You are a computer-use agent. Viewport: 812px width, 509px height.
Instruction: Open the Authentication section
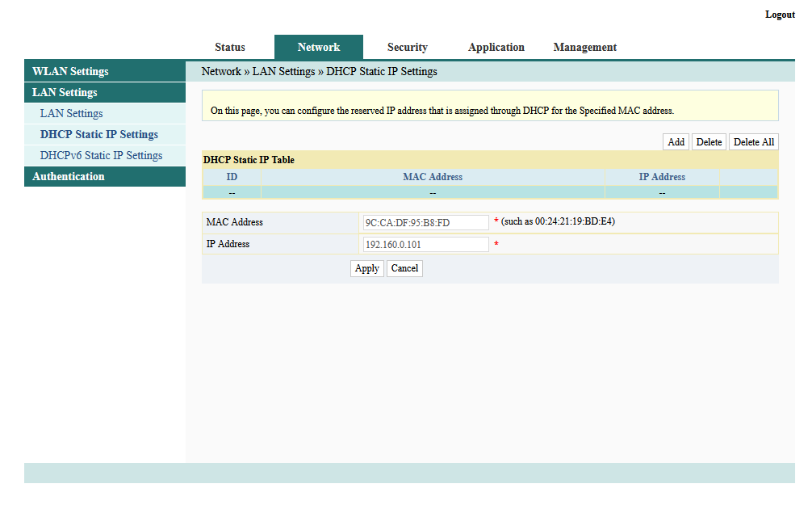tap(68, 176)
